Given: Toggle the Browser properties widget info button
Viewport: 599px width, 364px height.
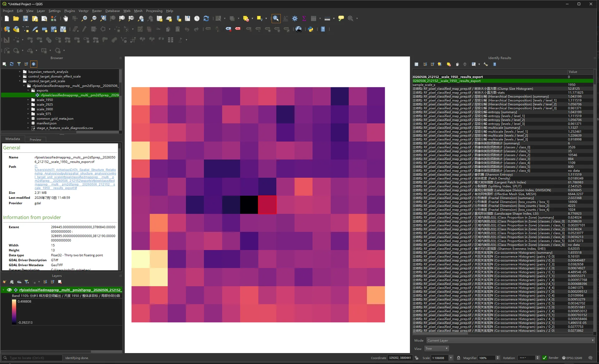Looking at the screenshot, I should 34,64.
